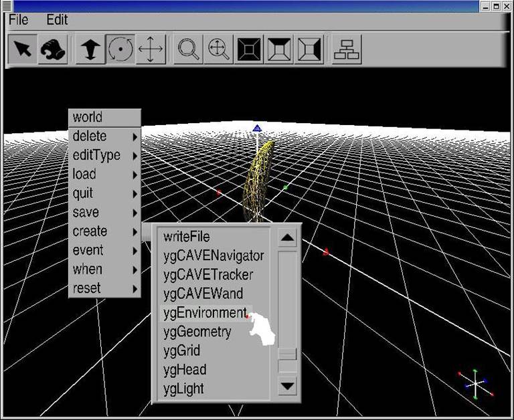Select the reset menu entry
Screen dimensions: 514x420
104,288
